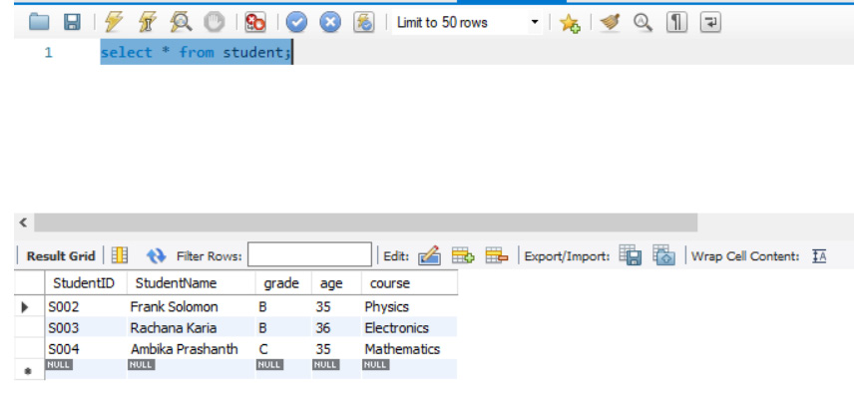Select grade cell of Frank Solomon row
The height and width of the screenshot is (417, 868).
coord(283,307)
